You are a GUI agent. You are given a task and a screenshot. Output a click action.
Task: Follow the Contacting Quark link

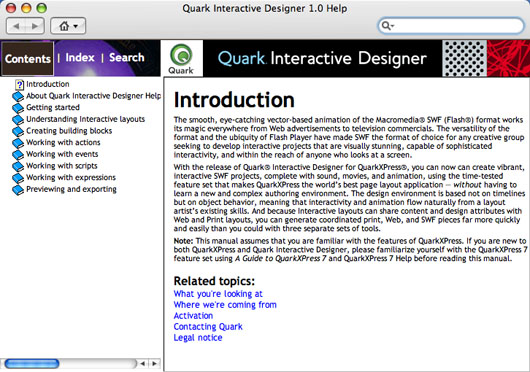(x=208, y=327)
